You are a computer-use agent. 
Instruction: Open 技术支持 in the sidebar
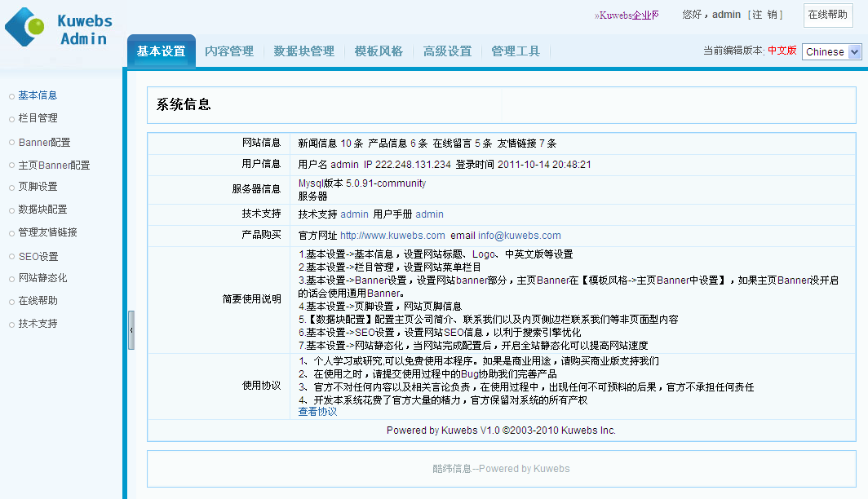(x=38, y=324)
